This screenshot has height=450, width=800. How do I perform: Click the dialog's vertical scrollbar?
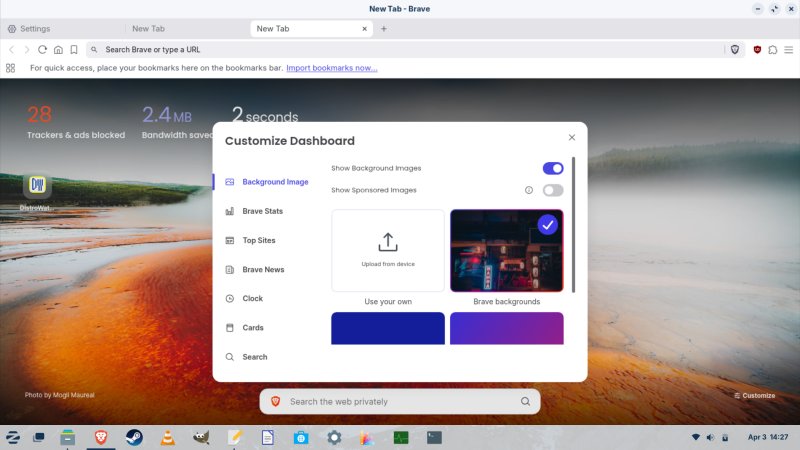tap(573, 224)
